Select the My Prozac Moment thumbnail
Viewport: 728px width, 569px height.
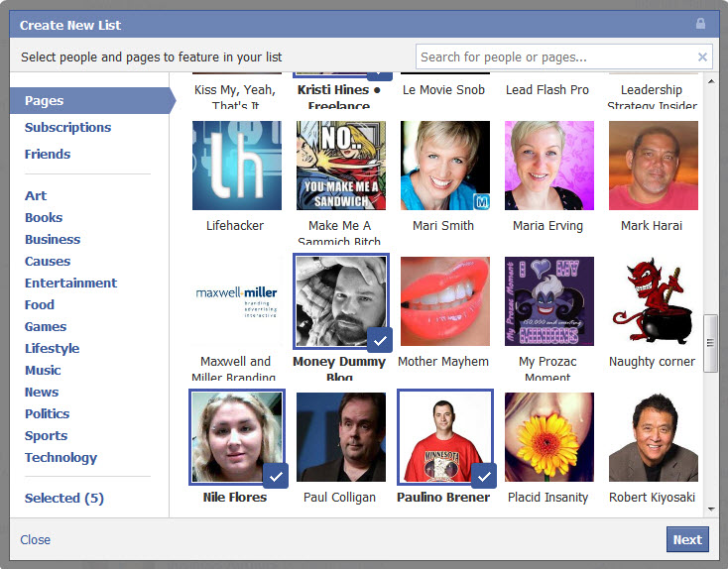549,301
